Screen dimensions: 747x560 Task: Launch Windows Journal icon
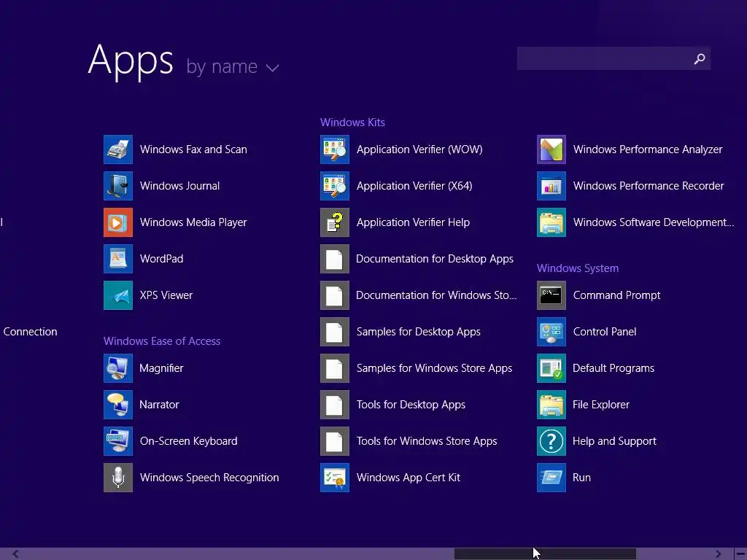[118, 186]
